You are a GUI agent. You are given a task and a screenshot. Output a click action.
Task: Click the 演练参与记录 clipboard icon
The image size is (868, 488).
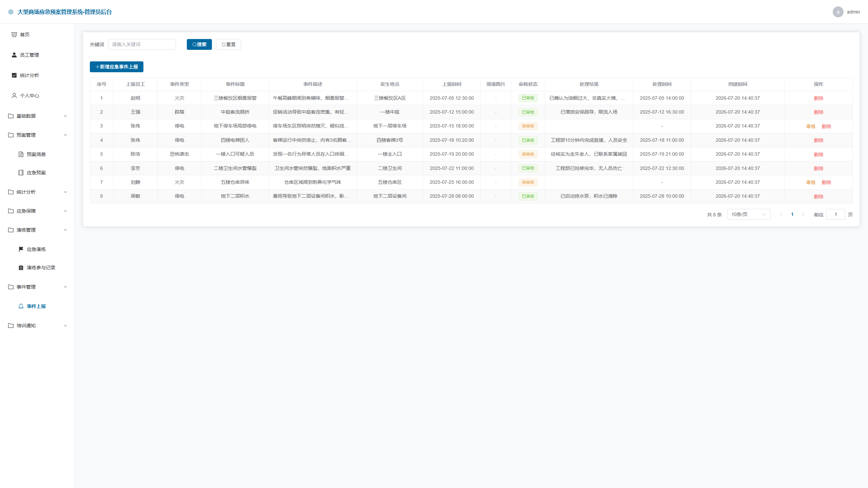point(21,268)
